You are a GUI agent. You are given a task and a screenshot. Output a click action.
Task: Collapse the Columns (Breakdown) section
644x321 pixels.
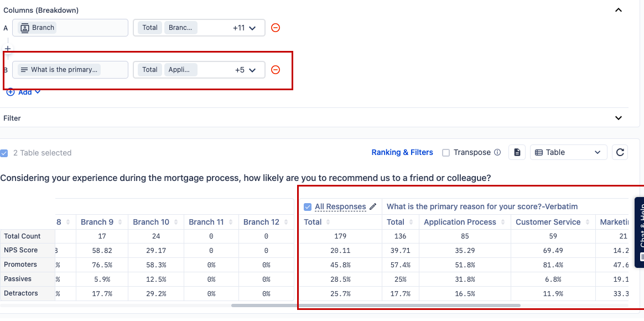(619, 10)
